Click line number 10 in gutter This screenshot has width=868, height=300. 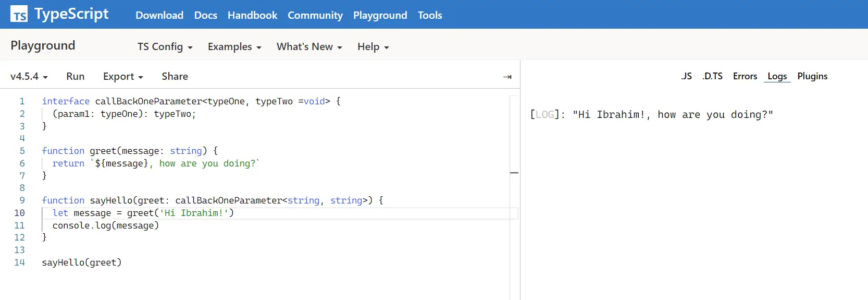point(19,213)
